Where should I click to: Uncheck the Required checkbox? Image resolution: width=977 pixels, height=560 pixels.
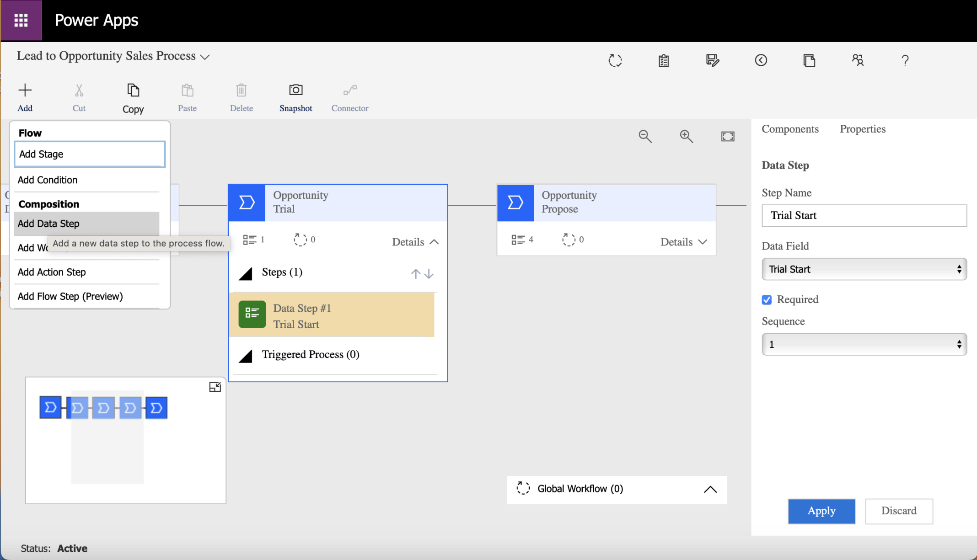(767, 299)
